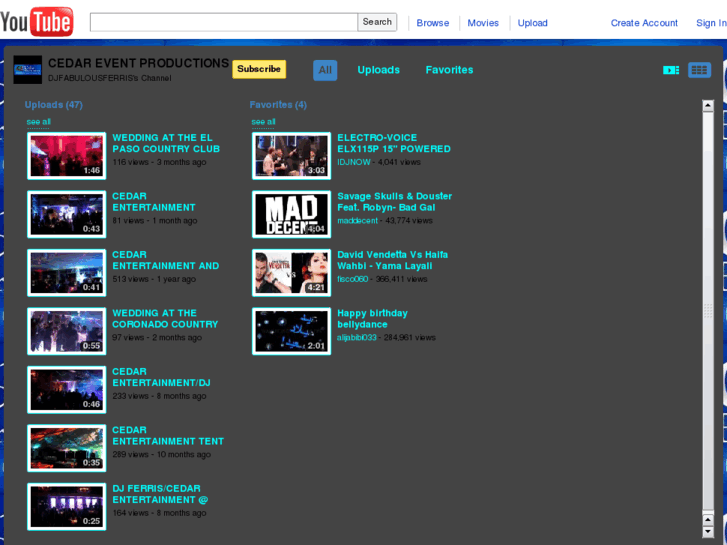
Task: Click the Sign In link
Action: 711,23
